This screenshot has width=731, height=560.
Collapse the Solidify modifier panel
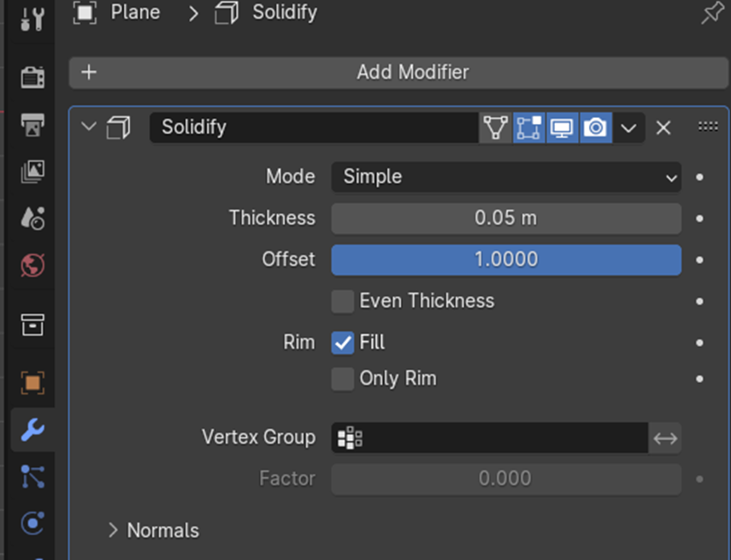tap(88, 127)
